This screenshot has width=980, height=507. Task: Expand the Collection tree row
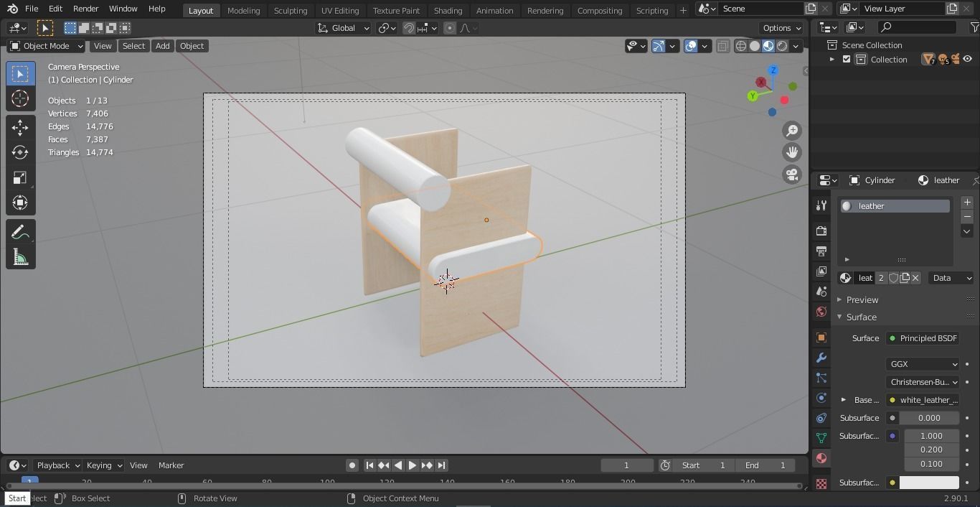point(832,60)
